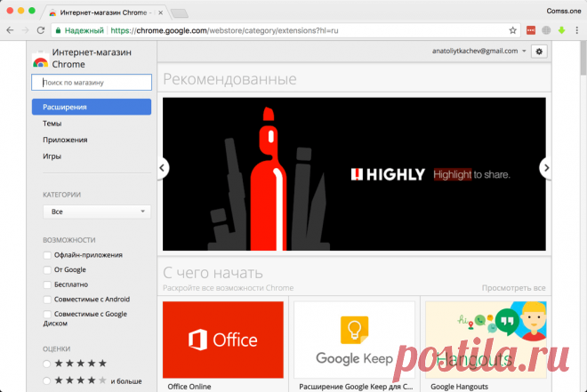The image size is (587, 392).
Task: Enable Совместимые с Google Диском checkbox
Action: (x=47, y=314)
